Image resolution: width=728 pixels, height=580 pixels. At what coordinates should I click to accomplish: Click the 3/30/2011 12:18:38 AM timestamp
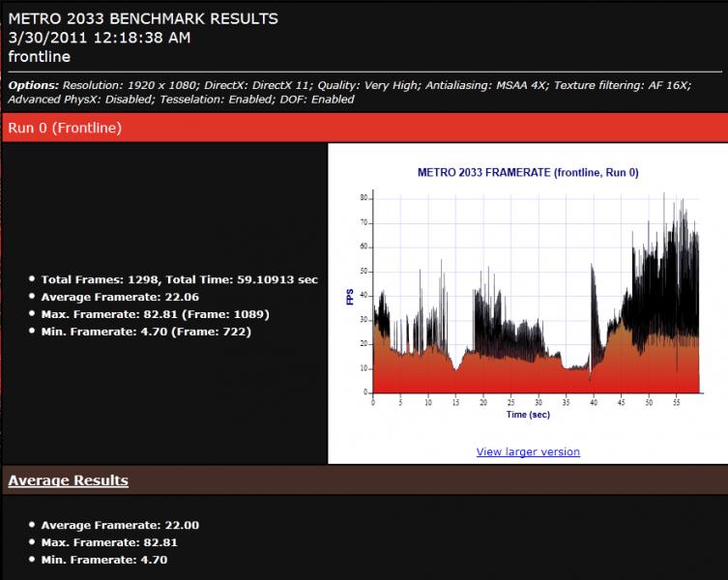point(100,38)
